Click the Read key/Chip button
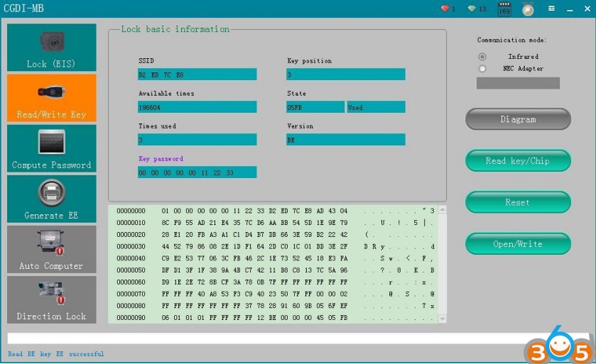Viewport: 596px width, 364px height. tap(518, 160)
